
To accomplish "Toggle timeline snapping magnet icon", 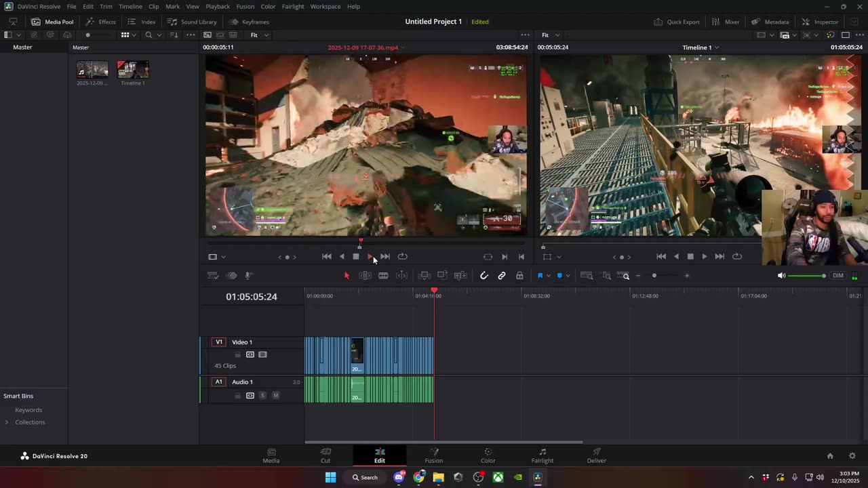I will tap(484, 276).
